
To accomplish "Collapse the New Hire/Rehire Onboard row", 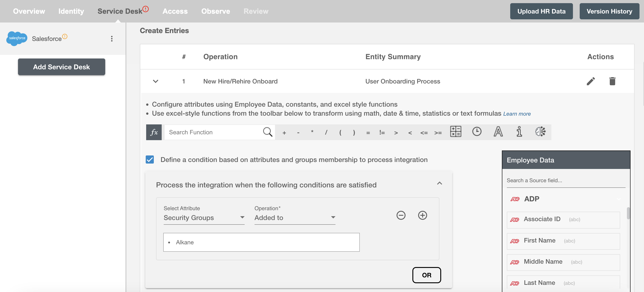I will point(156,81).
